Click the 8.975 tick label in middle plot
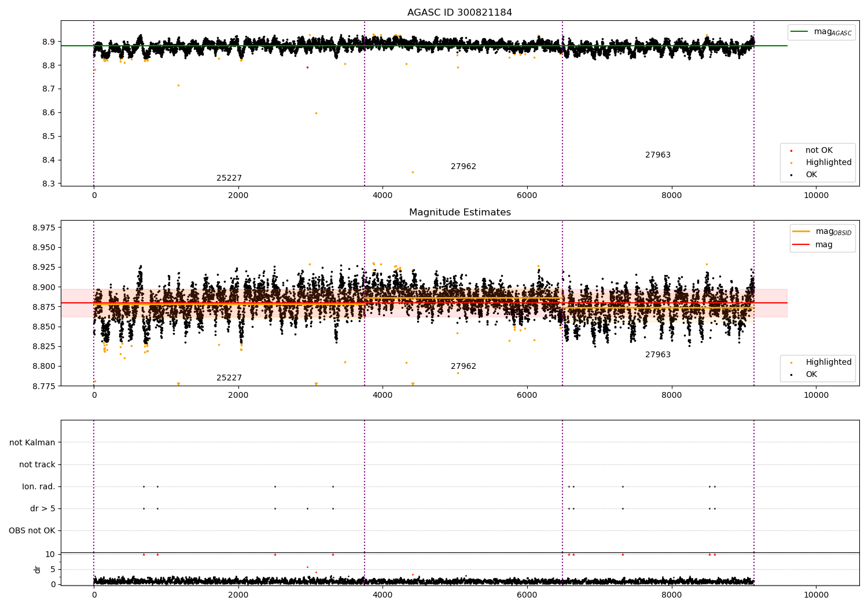This screenshot has width=868, height=608. pos(44,228)
